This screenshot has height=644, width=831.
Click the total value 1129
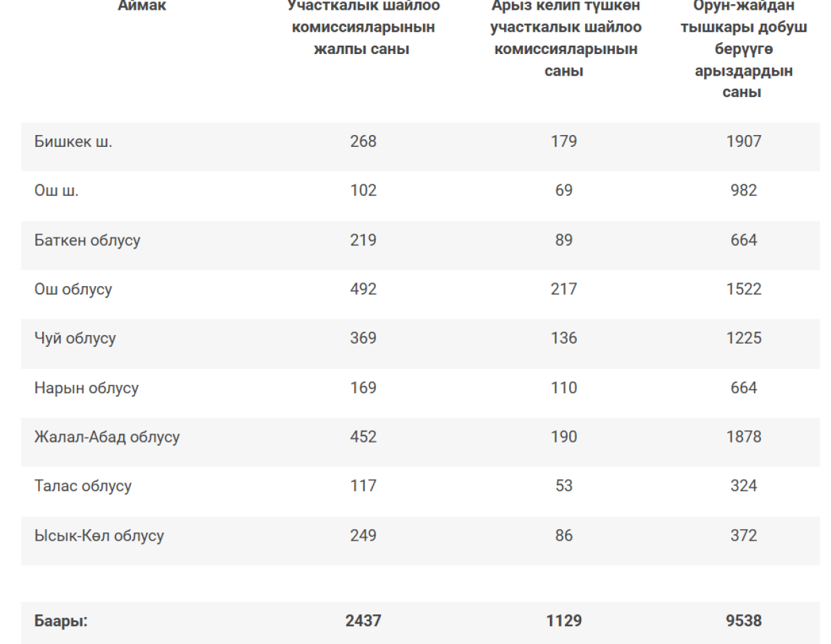pyautogui.click(x=564, y=620)
